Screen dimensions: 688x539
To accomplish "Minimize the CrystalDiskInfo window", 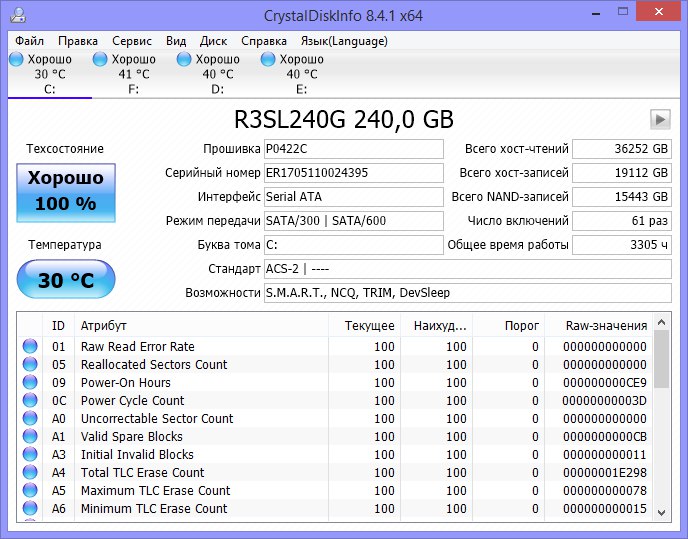I will click(x=596, y=14).
